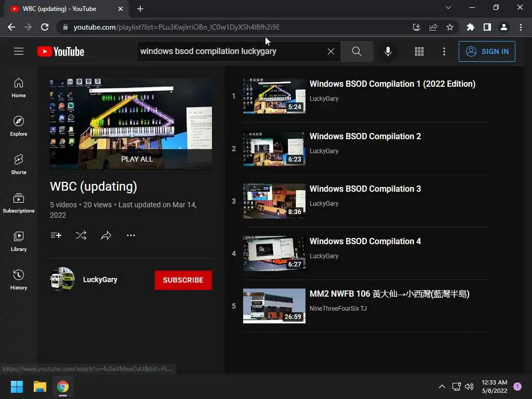The width and height of the screenshot is (532, 399).
Task: Open a new Chrome tab
Action: pos(140,9)
